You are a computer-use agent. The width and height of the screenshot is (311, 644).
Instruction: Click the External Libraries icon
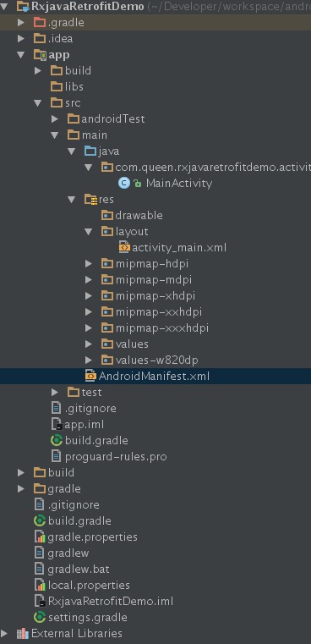click(x=23, y=633)
